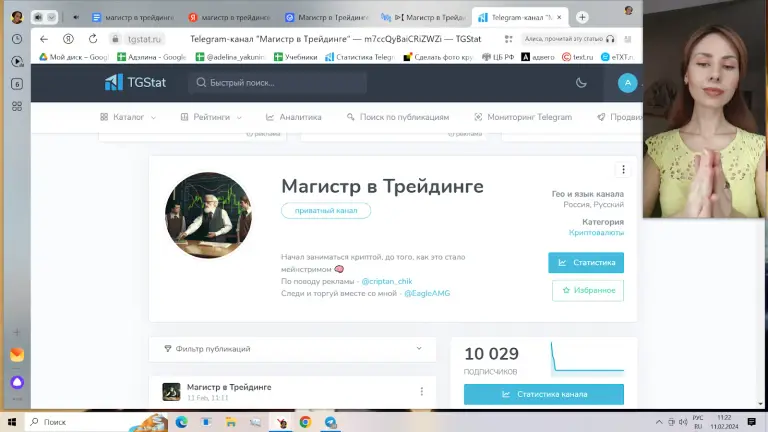Click the page vertical scrollbar down arrow
The height and width of the screenshot is (432, 768).
[x=760, y=404]
